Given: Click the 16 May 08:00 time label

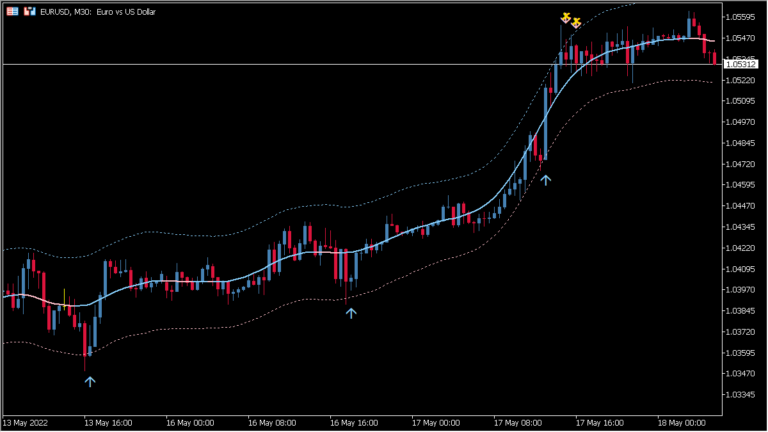Looking at the screenshot, I should tap(273, 422).
